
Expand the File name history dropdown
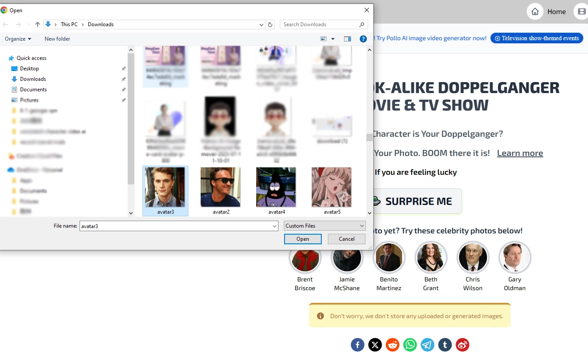[275, 226]
